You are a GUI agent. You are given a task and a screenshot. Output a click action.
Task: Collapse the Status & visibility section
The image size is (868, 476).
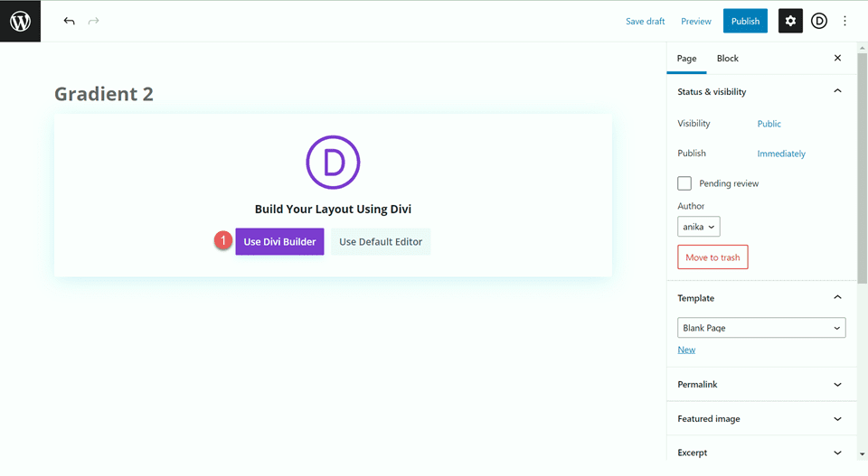[836, 92]
